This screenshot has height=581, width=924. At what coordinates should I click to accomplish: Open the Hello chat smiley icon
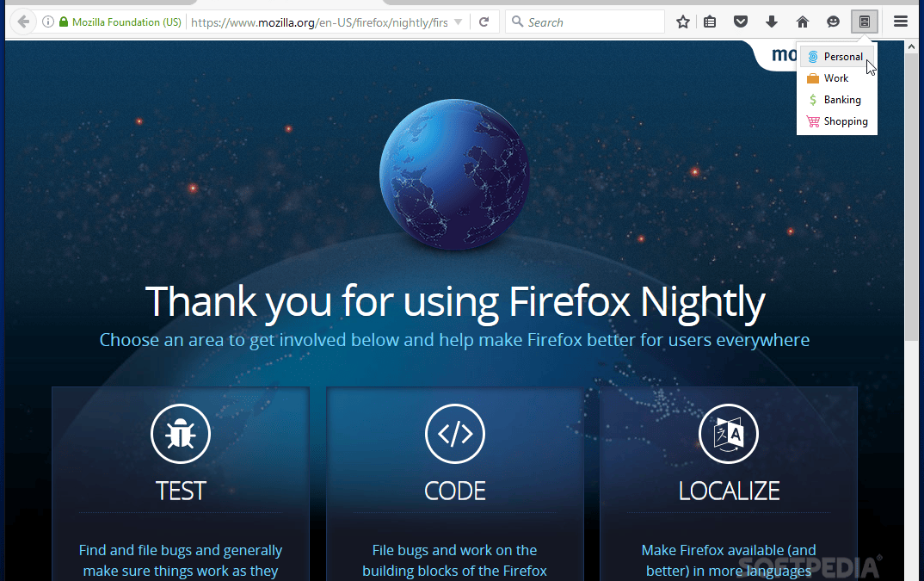tap(833, 22)
